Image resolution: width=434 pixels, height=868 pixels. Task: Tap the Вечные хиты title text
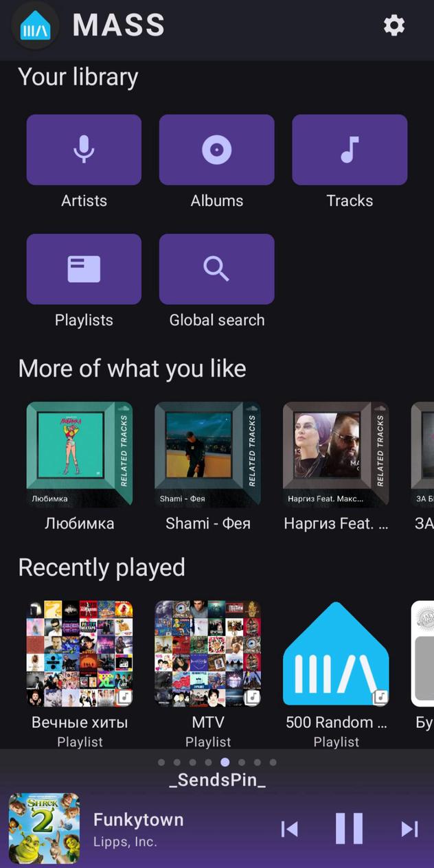tap(80, 722)
